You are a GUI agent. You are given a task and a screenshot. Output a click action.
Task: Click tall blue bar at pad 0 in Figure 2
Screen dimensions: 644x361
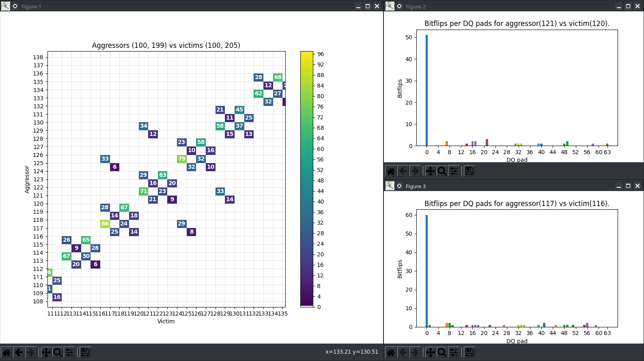[426, 90]
